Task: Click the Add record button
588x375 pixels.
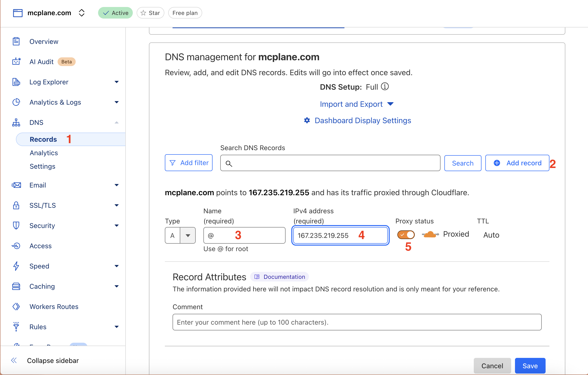Action: pos(517,163)
